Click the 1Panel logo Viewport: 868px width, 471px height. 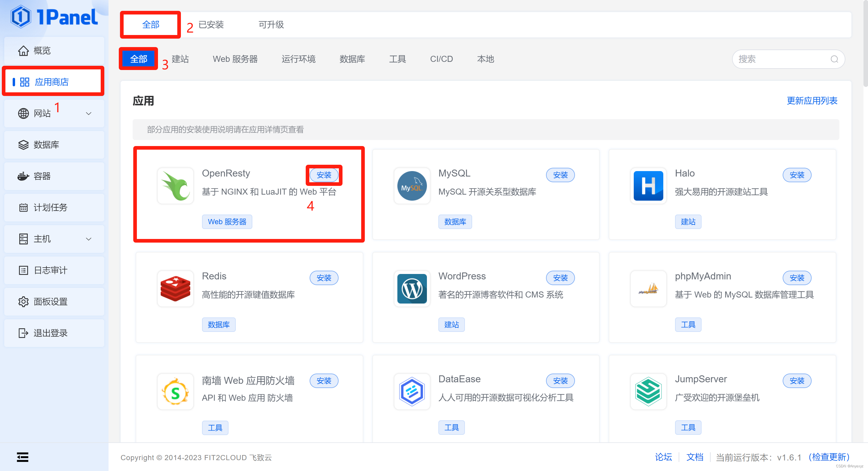54,17
